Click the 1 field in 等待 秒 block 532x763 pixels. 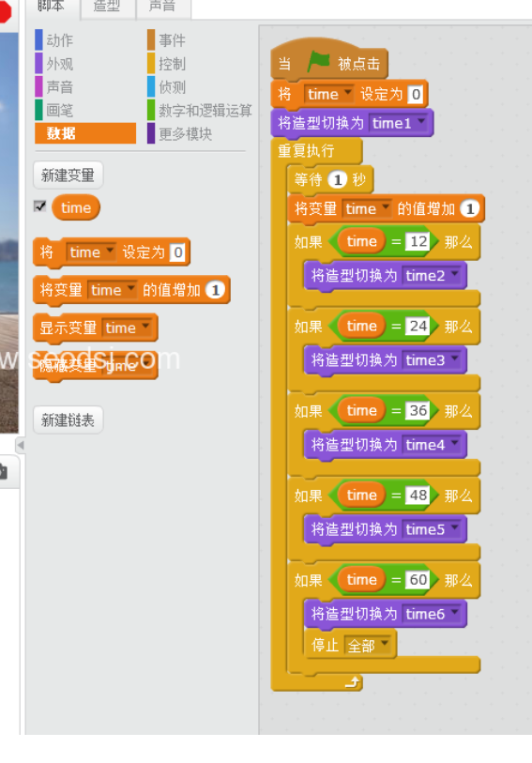[338, 179]
